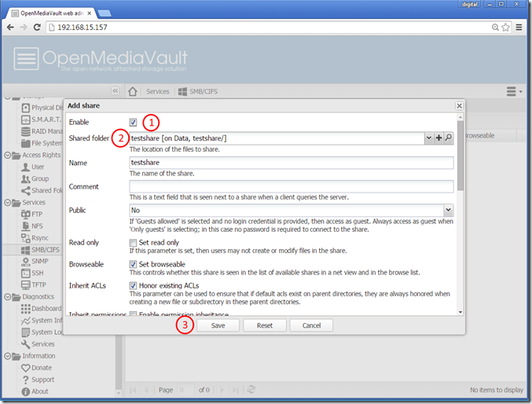The height and width of the screenshot is (404, 532).
Task: Open TFTP service in sidebar
Action: (x=34, y=285)
